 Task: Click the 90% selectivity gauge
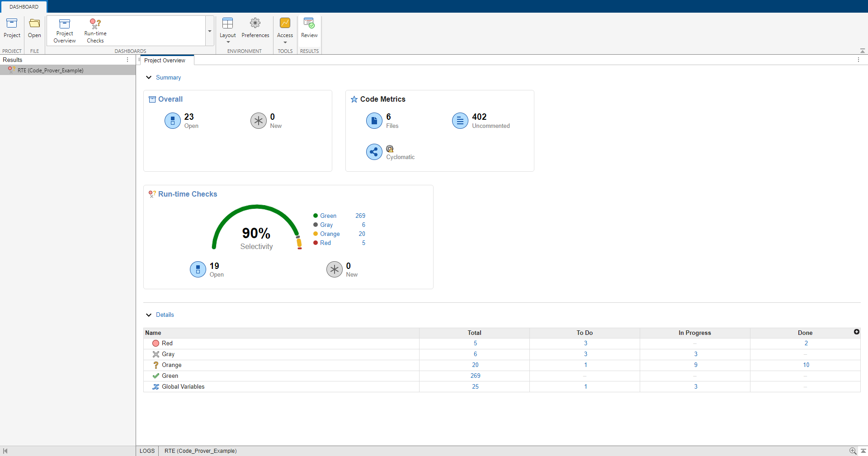click(x=256, y=227)
